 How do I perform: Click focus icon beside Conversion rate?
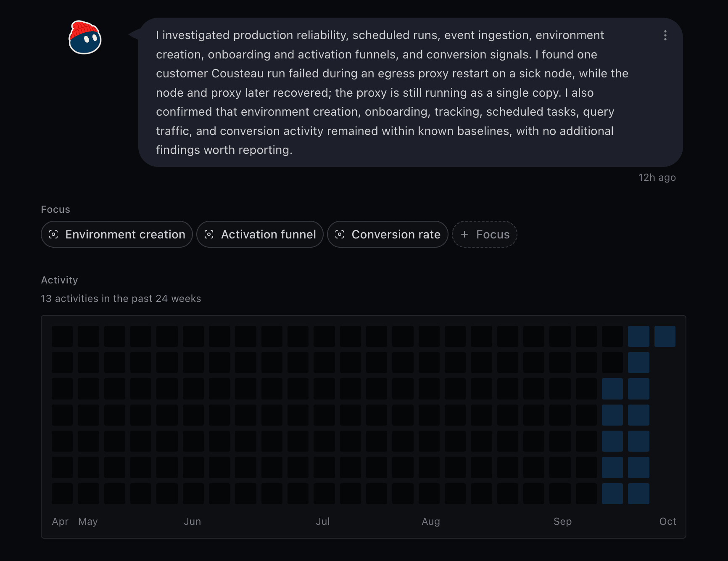pyautogui.click(x=340, y=234)
